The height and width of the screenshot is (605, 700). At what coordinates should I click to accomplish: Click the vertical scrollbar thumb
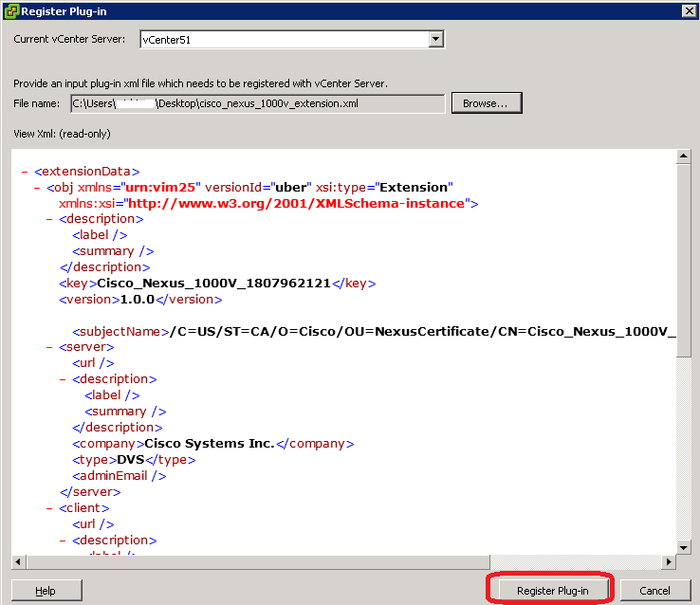click(x=684, y=260)
